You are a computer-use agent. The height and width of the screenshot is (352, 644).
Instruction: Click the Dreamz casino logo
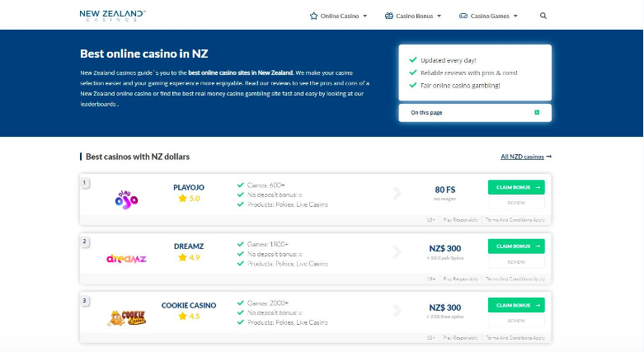tap(126, 258)
